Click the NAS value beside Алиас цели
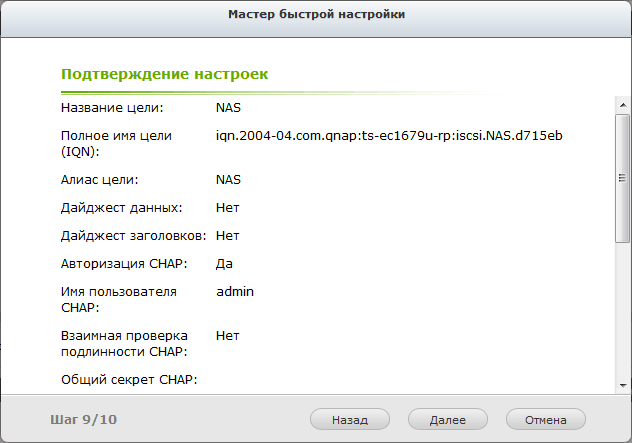Viewport: 632px width, 443px height. pos(229,179)
